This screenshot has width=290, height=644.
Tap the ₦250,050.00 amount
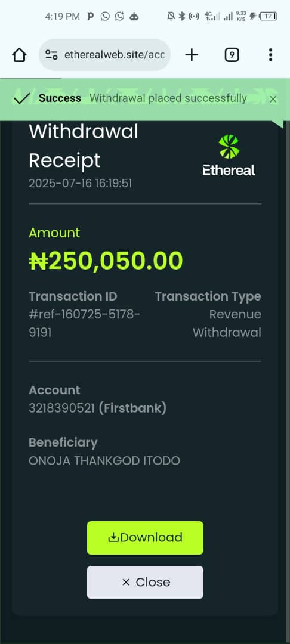pos(106,261)
